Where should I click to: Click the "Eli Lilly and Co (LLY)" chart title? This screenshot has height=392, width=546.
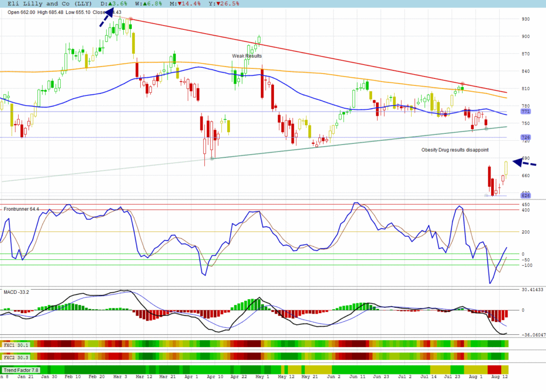pos(50,4)
